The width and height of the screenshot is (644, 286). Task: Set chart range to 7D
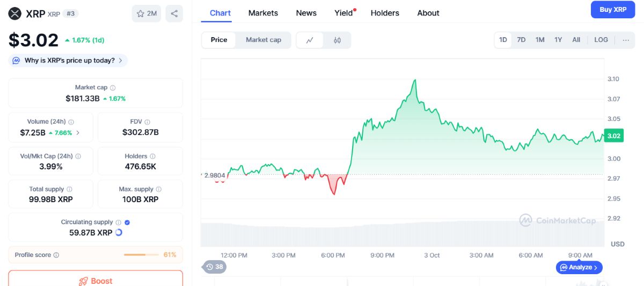click(x=521, y=40)
